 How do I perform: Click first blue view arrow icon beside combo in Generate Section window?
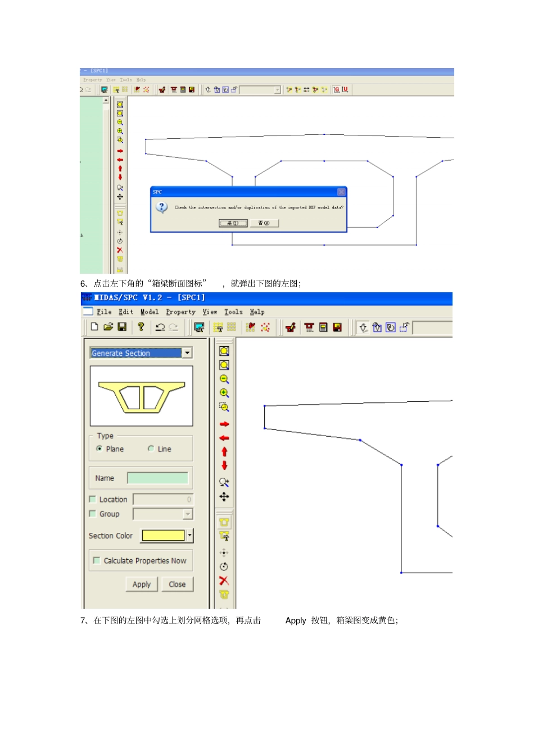tap(363, 327)
